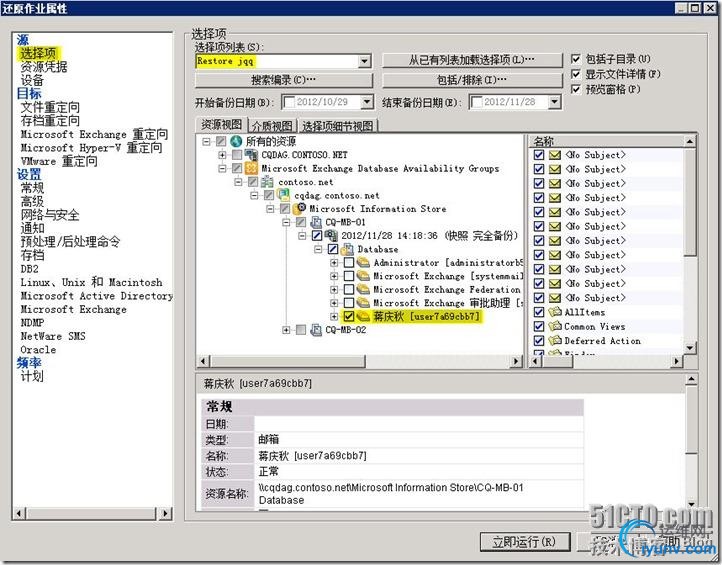
Task: Click the AllItems folder icon in the list
Action: [555, 312]
